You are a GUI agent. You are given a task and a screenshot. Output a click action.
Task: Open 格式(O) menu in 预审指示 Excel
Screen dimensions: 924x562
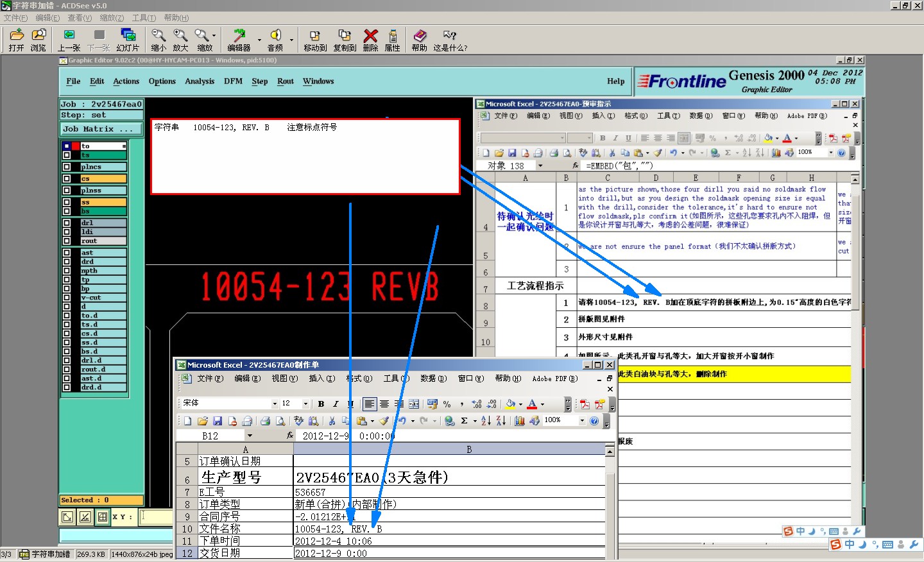point(636,116)
